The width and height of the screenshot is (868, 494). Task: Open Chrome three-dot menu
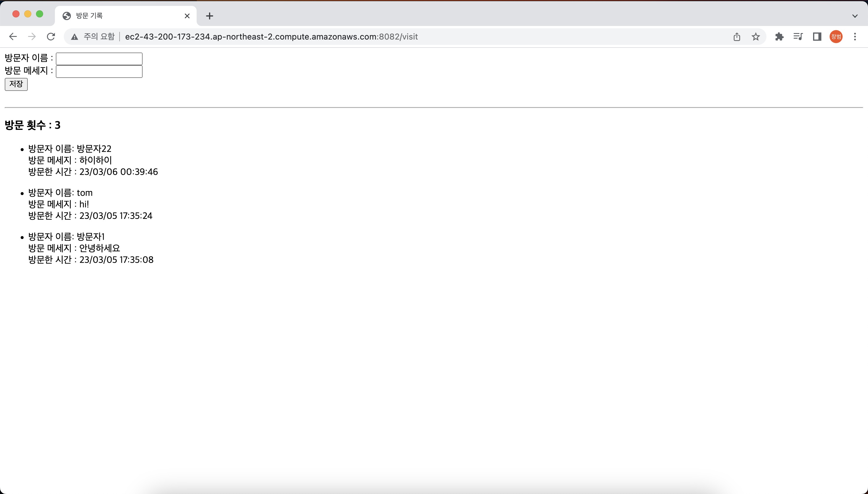click(x=855, y=37)
